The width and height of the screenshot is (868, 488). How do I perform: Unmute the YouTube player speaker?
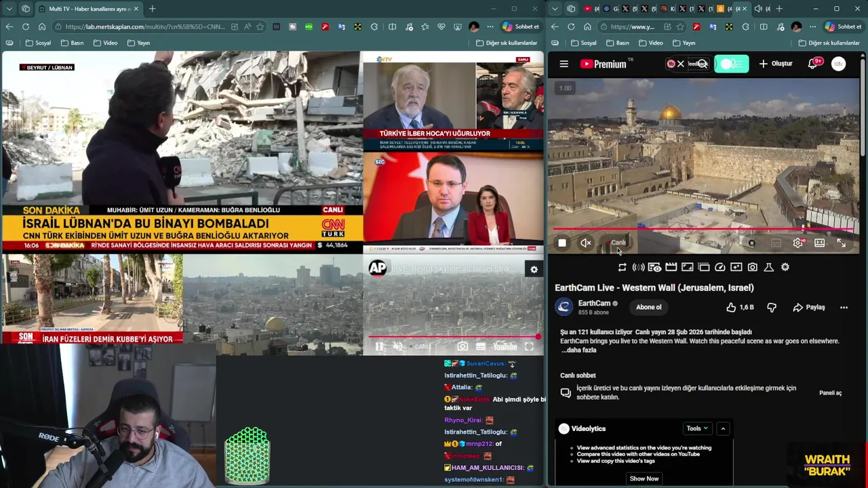tap(586, 243)
